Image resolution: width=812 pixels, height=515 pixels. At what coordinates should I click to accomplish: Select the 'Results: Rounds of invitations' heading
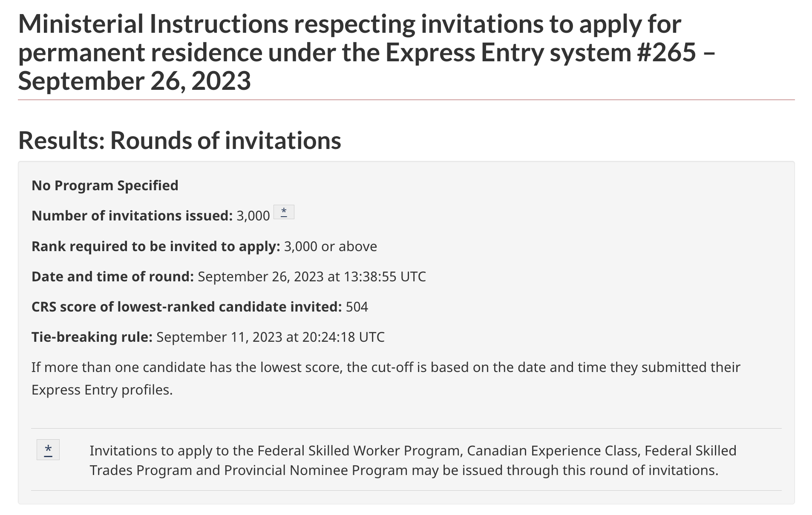point(179,140)
